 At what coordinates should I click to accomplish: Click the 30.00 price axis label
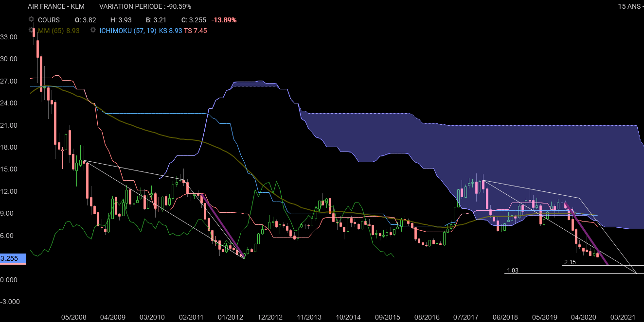point(10,59)
